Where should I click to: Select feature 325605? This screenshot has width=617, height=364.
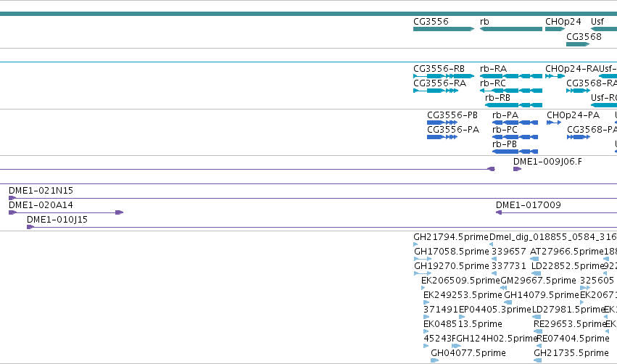click(x=585, y=288)
